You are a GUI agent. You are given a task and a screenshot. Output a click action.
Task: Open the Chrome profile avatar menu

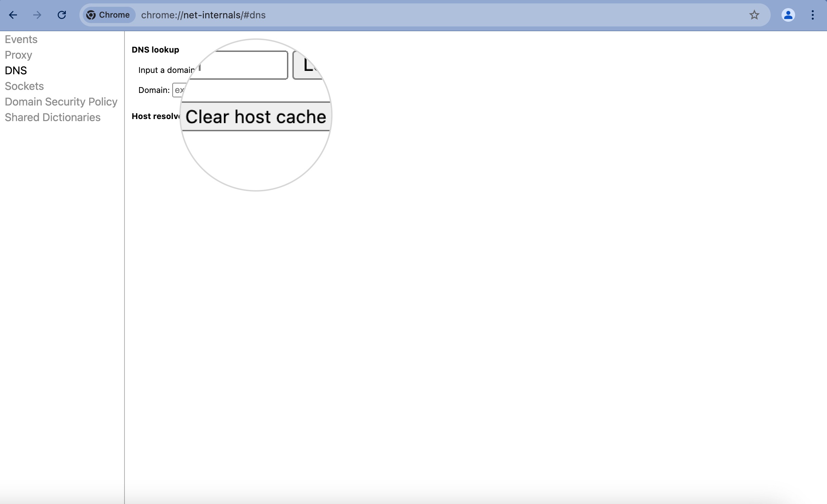pyautogui.click(x=788, y=15)
